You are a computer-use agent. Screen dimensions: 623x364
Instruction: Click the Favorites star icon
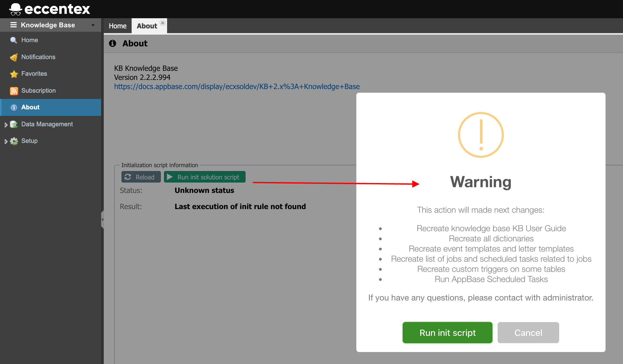pyautogui.click(x=14, y=74)
